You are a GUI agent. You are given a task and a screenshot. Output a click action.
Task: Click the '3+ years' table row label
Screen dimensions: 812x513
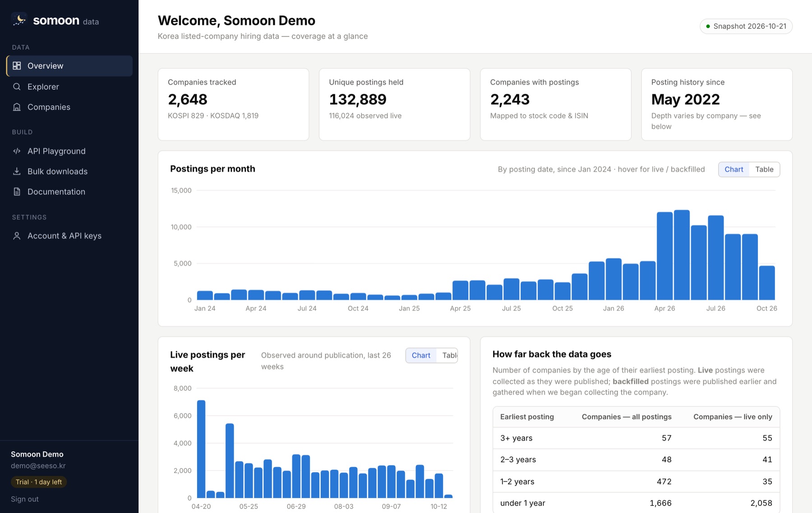[x=516, y=438]
